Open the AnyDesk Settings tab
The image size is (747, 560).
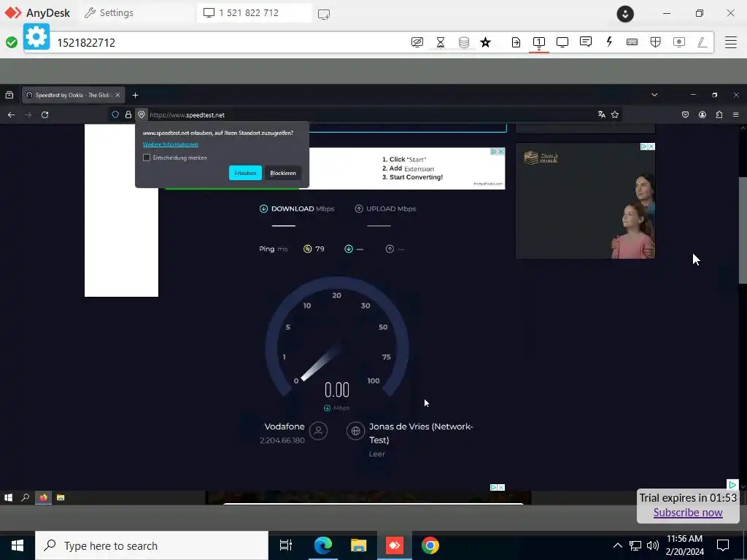click(109, 13)
